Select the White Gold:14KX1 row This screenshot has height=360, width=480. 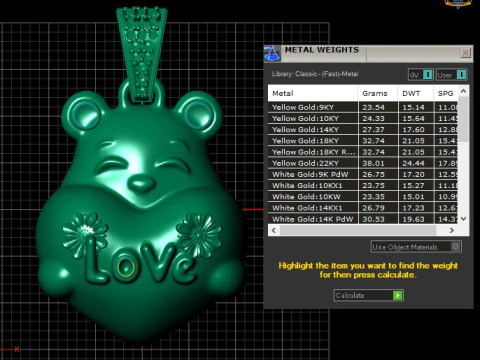point(363,208)
